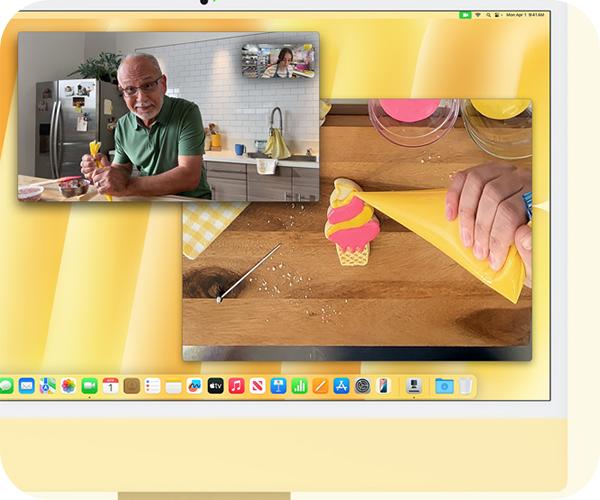Launch Freeform from the dock

(194, 386)
